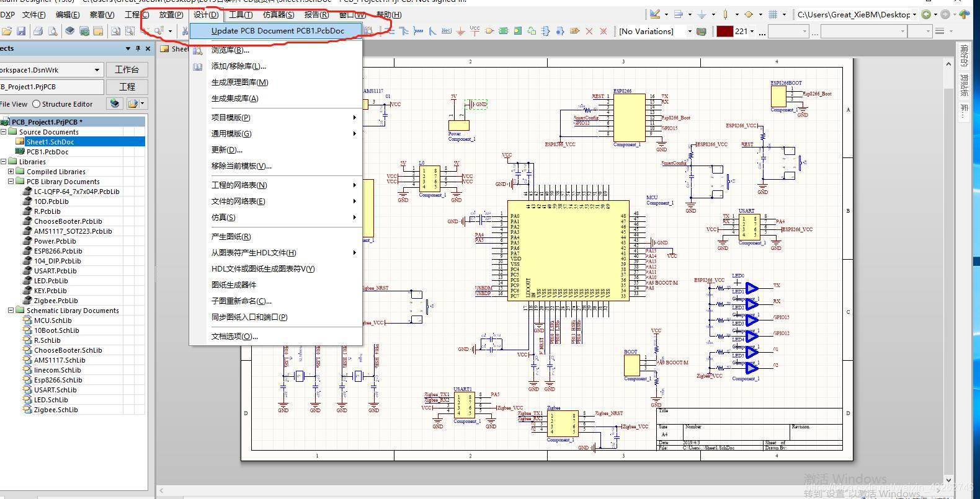The image size is (980, 499).
Task: Select Zigbee.SchLib library file
Action: (56, 409)
